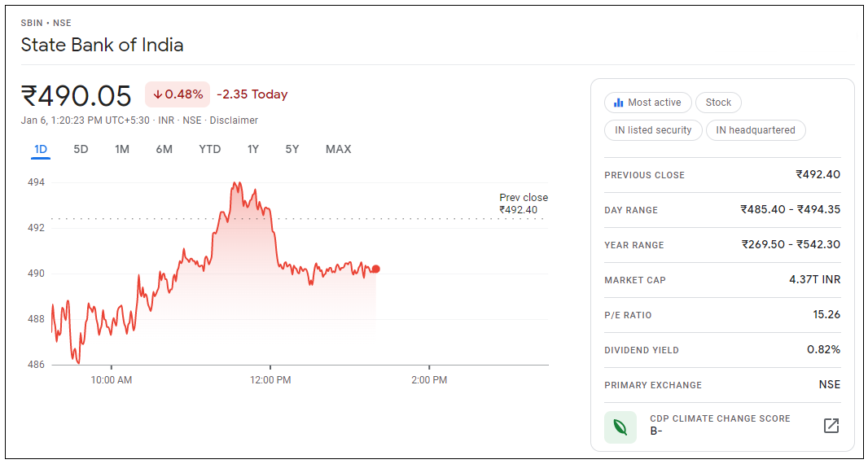Select the YTD range tab
Image resolution: width=868 pixels, height=464 pixels.
209,149
